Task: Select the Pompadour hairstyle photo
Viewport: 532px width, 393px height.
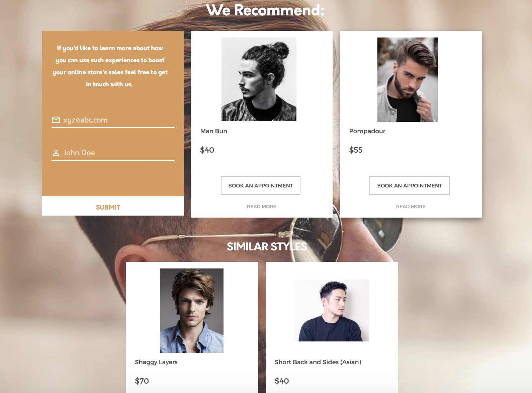Action: click(x=408, y=80)
